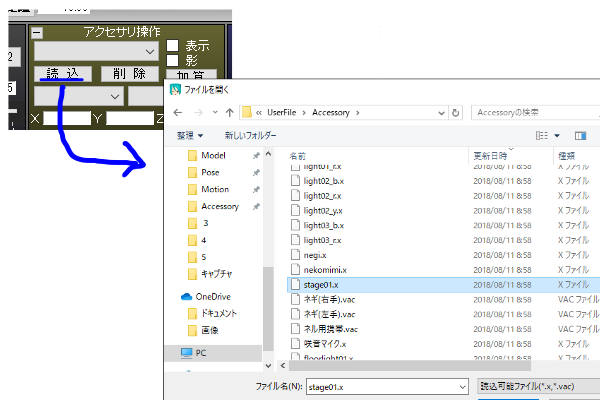Collapse アクセサリ操作 panel with minus button
This screenshot has height=400, width=600.
(37, 33)
